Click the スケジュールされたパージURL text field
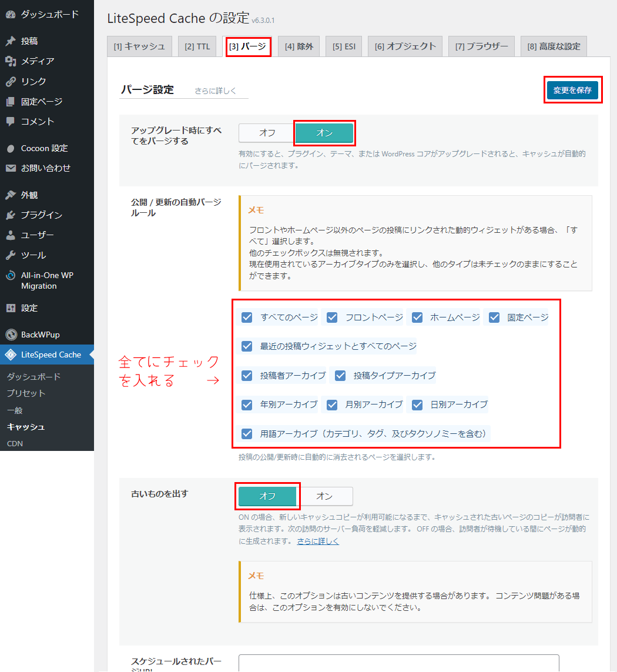The height and width of the screenshot is (672, 617). pyautogui.click(x=398, y=663)
